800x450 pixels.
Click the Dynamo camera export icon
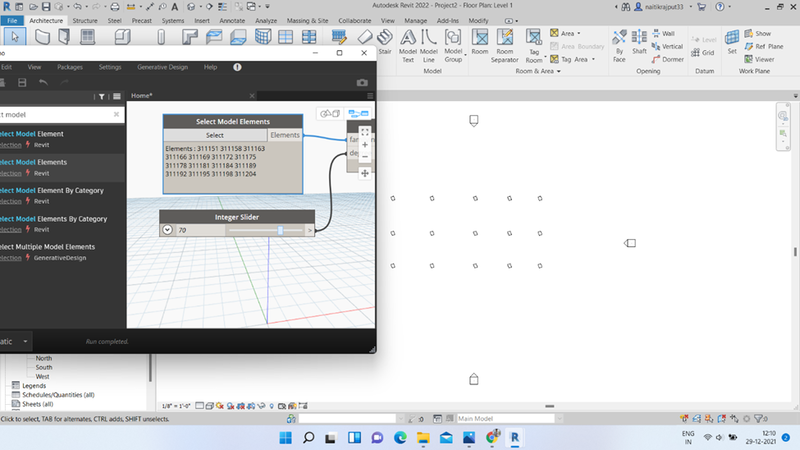pyautogui.click(x=362, y=82)
